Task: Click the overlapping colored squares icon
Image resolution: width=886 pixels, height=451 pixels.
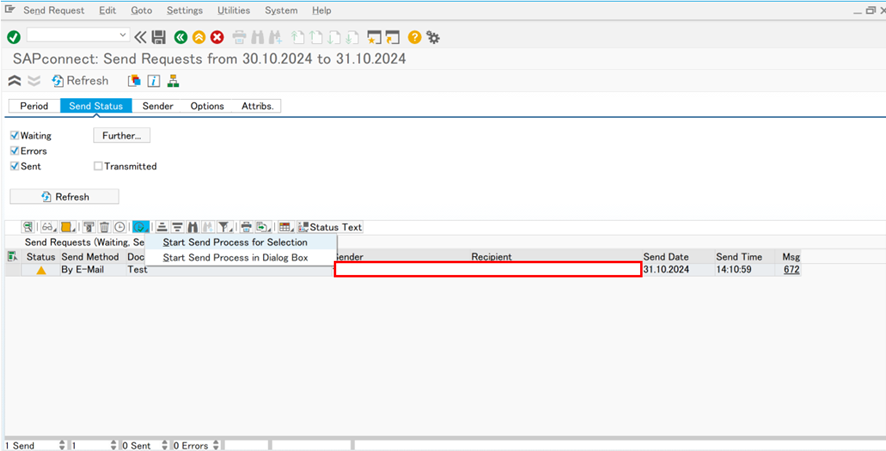Action: (x=134, y=81)
